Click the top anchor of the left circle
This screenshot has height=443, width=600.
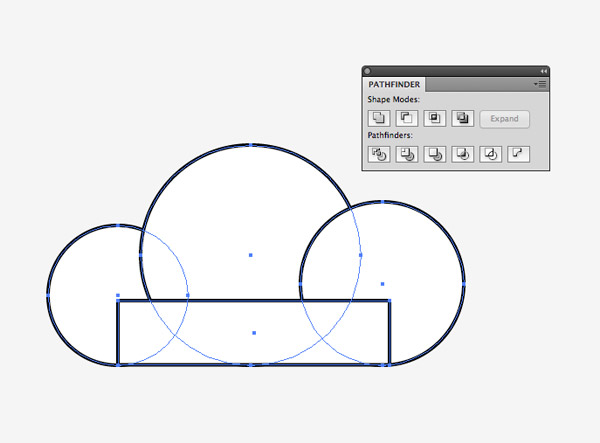118,225
